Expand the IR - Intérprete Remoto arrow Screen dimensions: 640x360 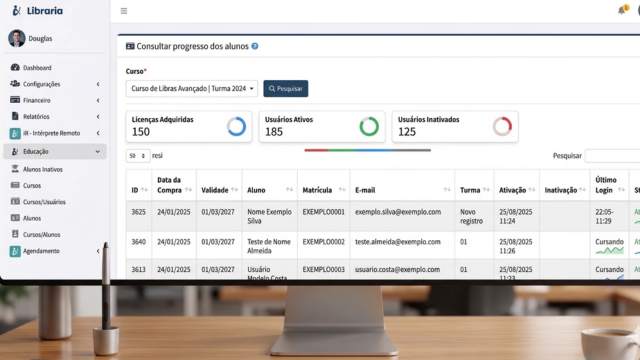(x=98, y=133)
